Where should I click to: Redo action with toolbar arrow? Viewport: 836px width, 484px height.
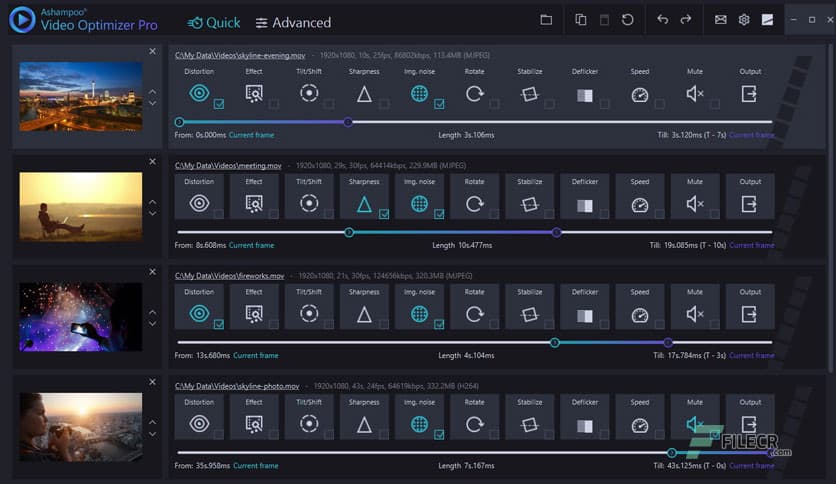tap(686, 20)
